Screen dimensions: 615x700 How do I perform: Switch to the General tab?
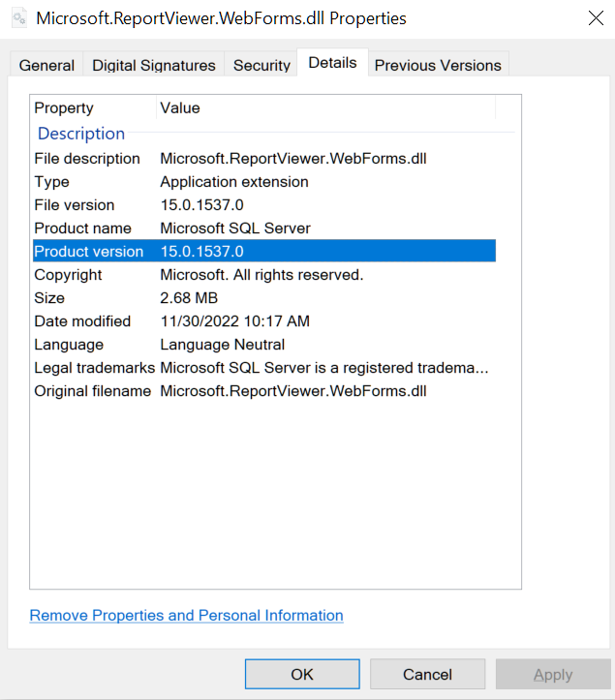pos(46,65)
